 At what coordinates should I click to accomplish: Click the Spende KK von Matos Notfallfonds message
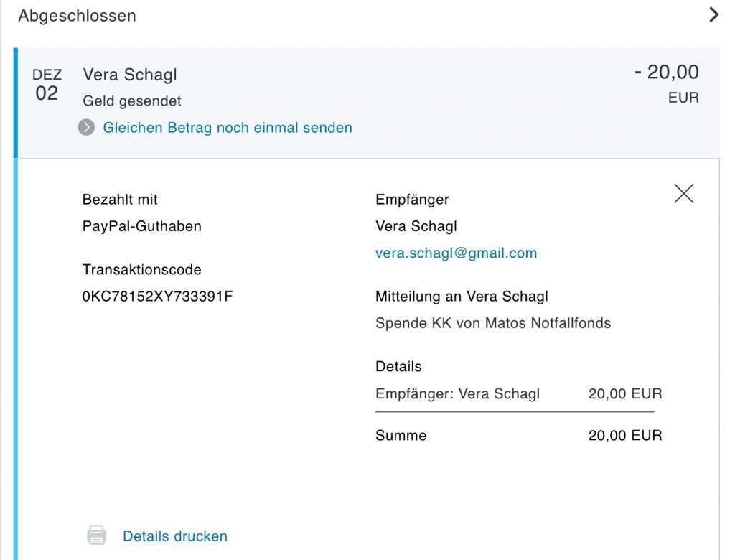[493, 323]
